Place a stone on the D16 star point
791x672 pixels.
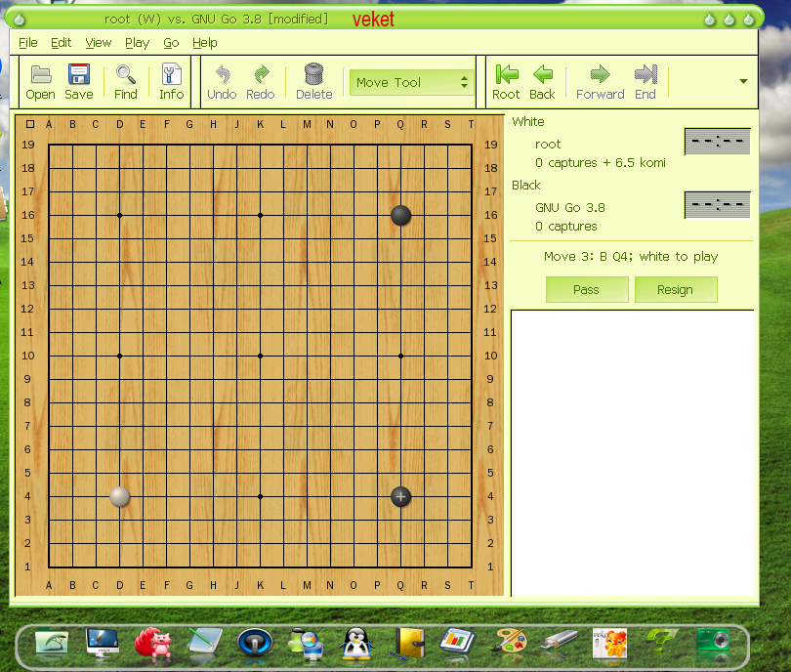pos(119,216)
